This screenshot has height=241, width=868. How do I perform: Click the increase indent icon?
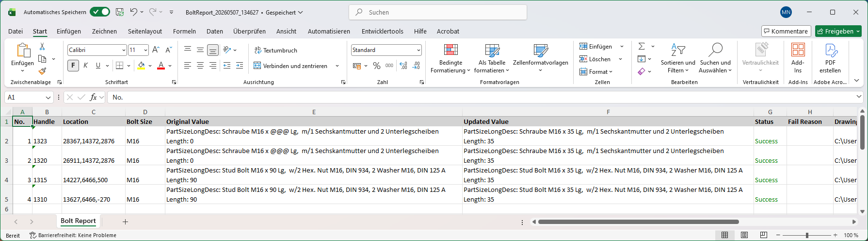pos(240,66)
